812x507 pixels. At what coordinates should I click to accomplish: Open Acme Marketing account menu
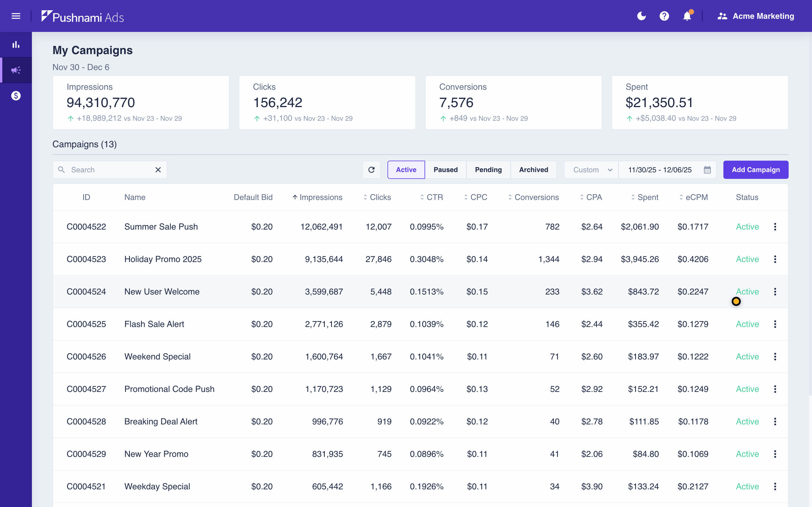coord(756,16)
